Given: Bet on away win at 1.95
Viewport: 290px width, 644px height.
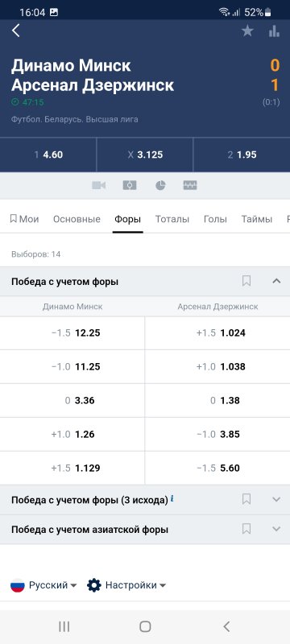Looking at the screenshot, I should 242,155.
